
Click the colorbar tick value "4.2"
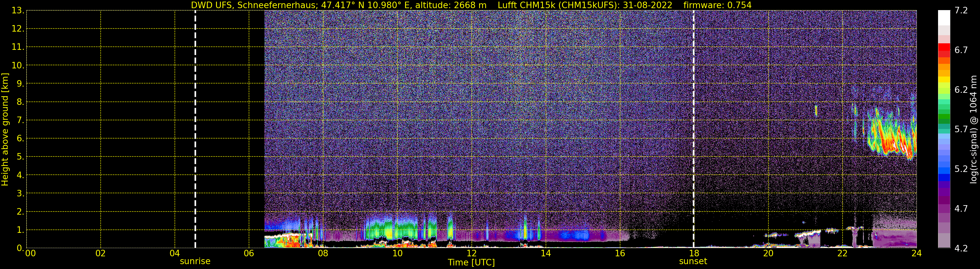click(x=960, y=248)
